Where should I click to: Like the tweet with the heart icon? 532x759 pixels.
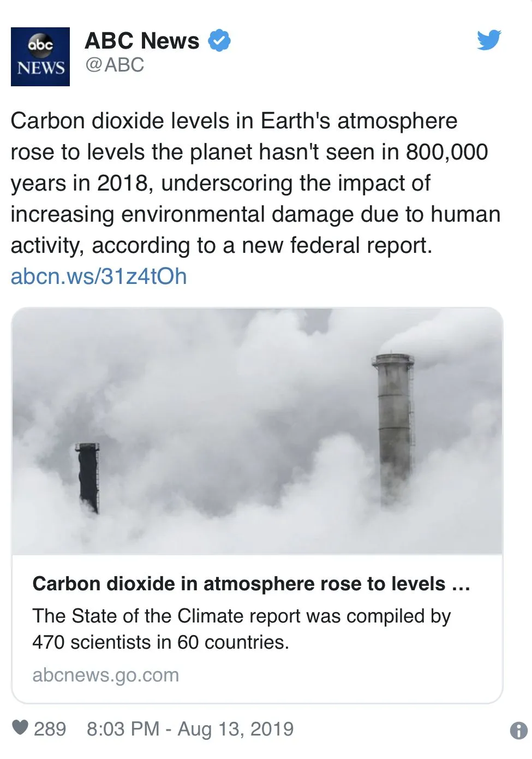click(x=20, y=727)
